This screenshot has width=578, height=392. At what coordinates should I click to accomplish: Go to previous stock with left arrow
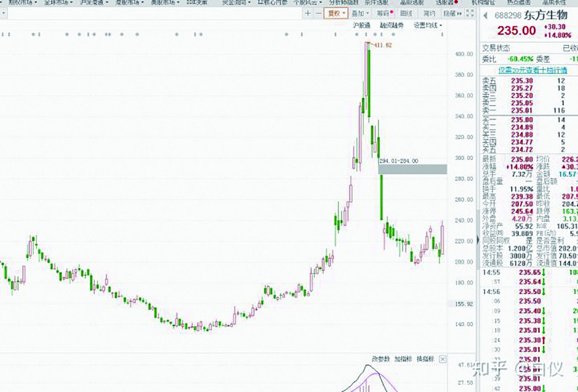tap(485, 16)
